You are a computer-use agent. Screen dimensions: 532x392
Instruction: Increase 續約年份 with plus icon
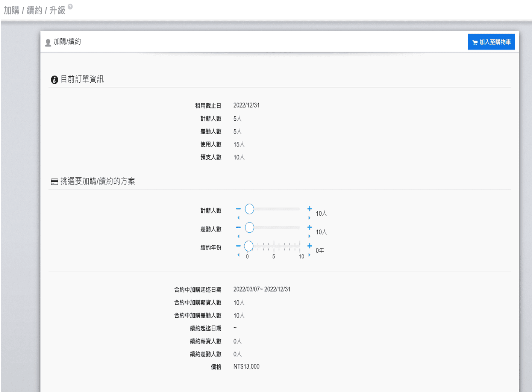pos(309,246)
